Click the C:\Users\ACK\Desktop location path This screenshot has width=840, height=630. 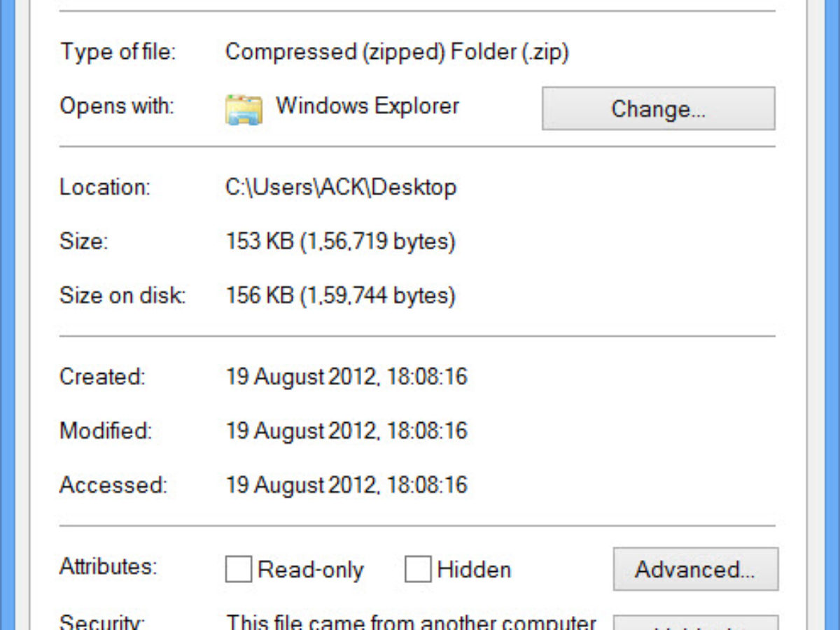[x=341, y=188]
